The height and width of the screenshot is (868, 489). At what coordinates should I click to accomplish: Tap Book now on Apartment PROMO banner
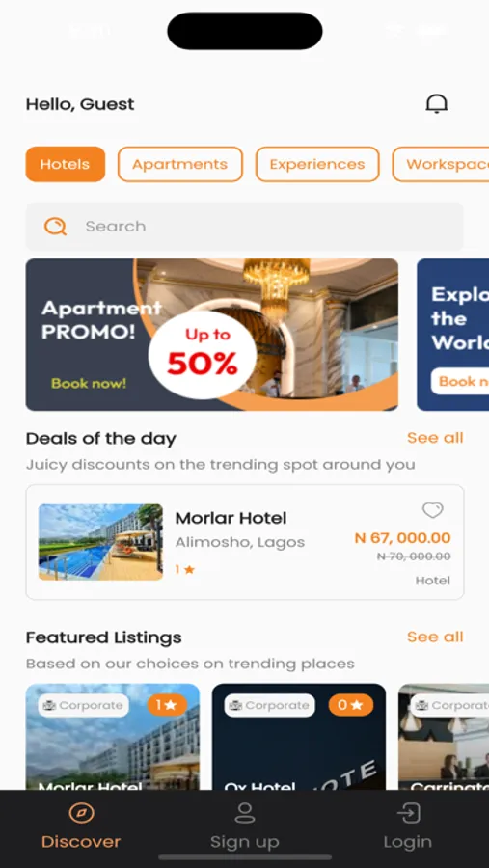pyautogui.click(x=89, y=383)
